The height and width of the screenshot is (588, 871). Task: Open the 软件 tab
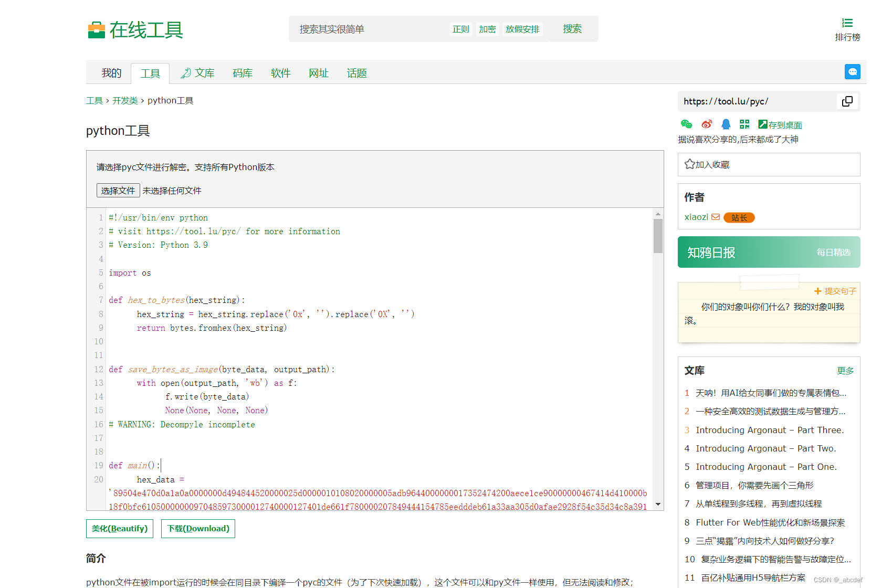click(280, 73)
